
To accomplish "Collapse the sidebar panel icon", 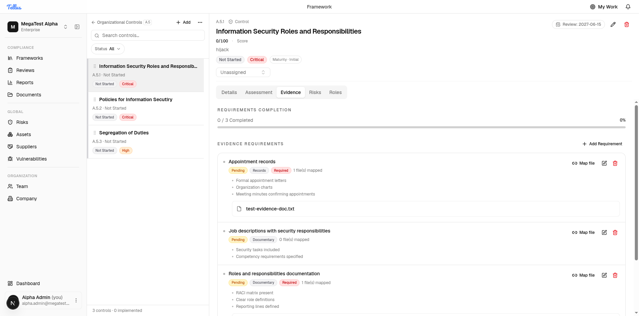I will click(x=77, y=27).
